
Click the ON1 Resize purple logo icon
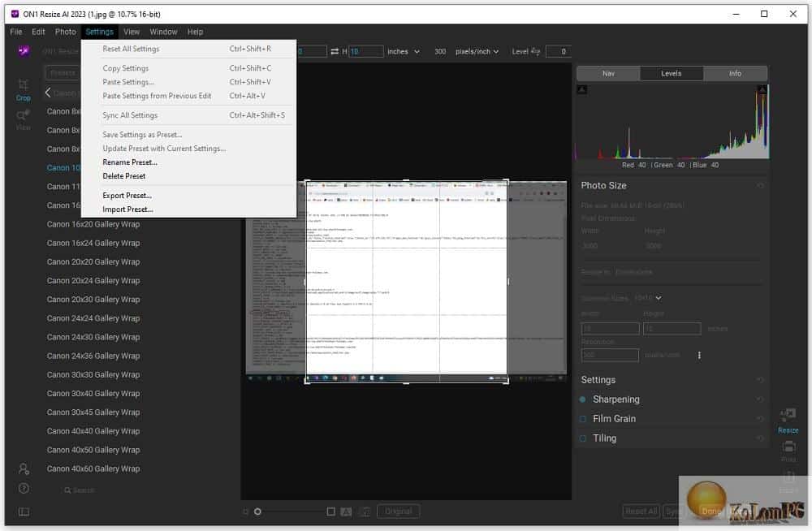tap(24, 51)
